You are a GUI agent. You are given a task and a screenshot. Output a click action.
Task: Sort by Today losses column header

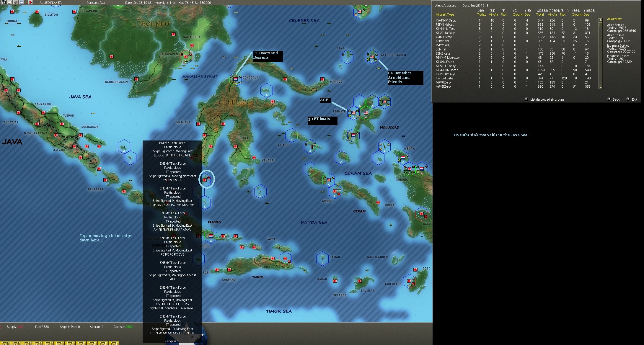coord(481,14)
